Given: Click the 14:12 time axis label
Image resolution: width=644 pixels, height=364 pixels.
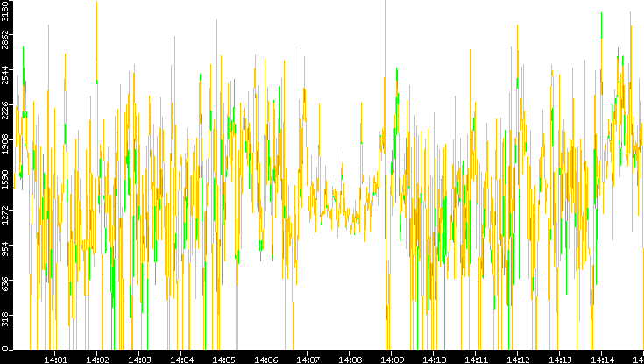Looking at the screenshot, I should [x=517, y=360].
